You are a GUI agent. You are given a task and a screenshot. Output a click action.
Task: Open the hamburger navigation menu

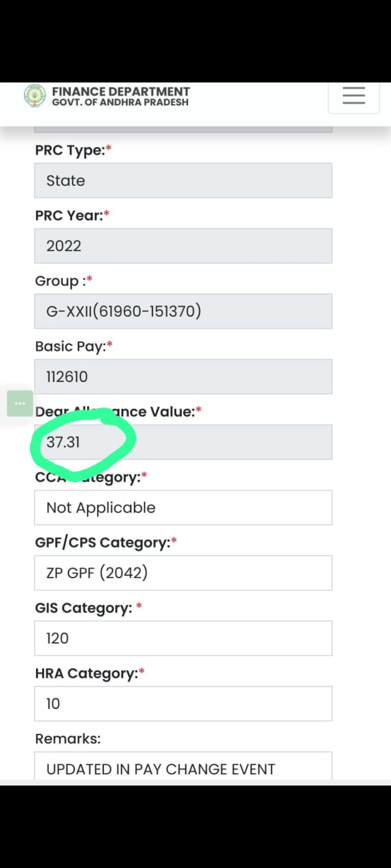point(353,96)
